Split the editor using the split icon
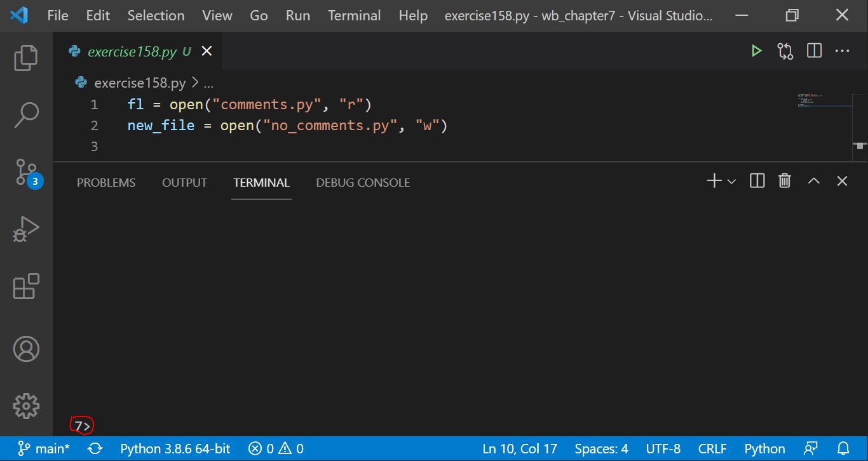Screen dimensions: 868x461 click(813, 50)
